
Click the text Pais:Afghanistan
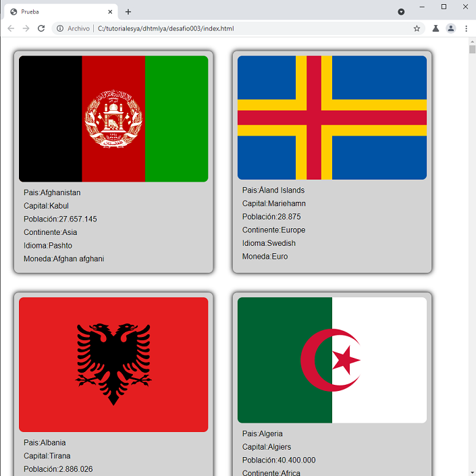(52, 193)
